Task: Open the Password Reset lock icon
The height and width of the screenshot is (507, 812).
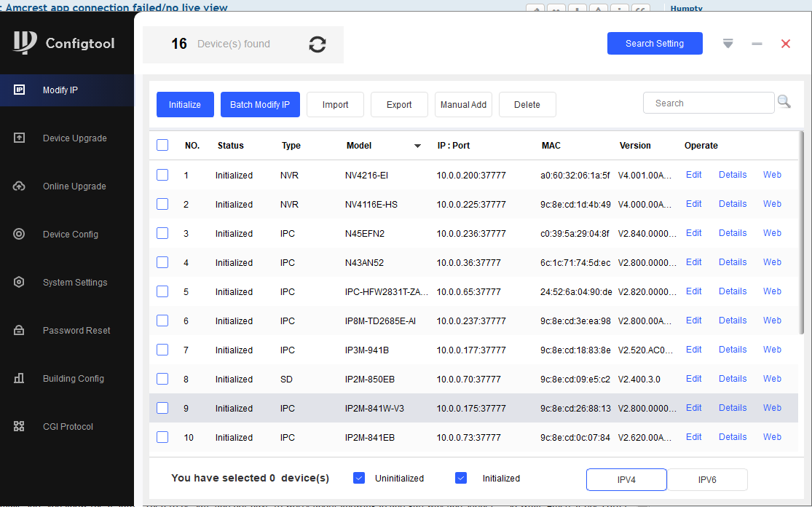Action: coord(19,331)
